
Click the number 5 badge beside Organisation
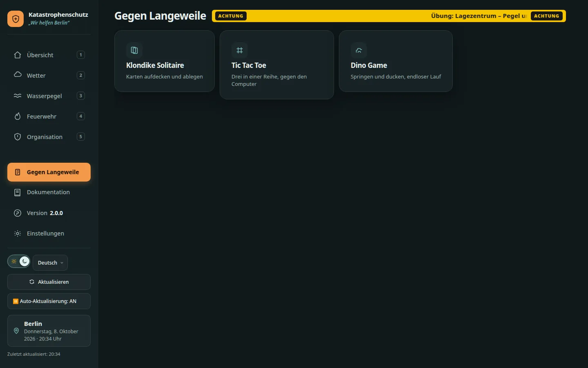(x=81, y=137)
